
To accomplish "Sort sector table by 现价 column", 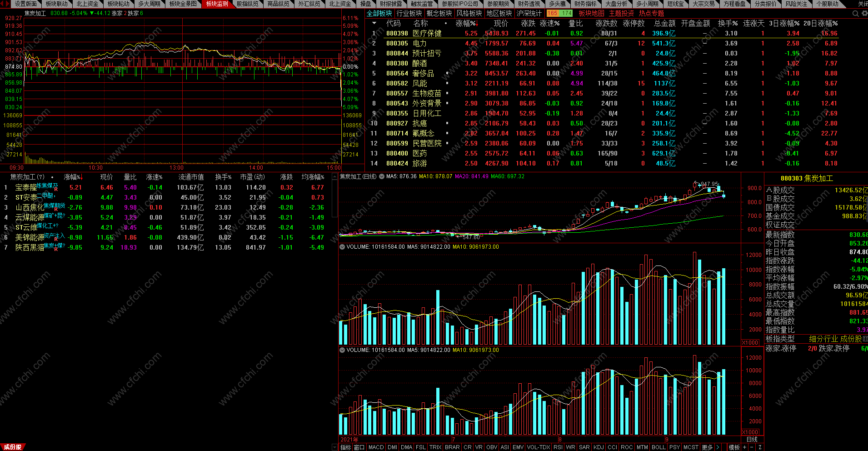I will (x=501, y=23).
